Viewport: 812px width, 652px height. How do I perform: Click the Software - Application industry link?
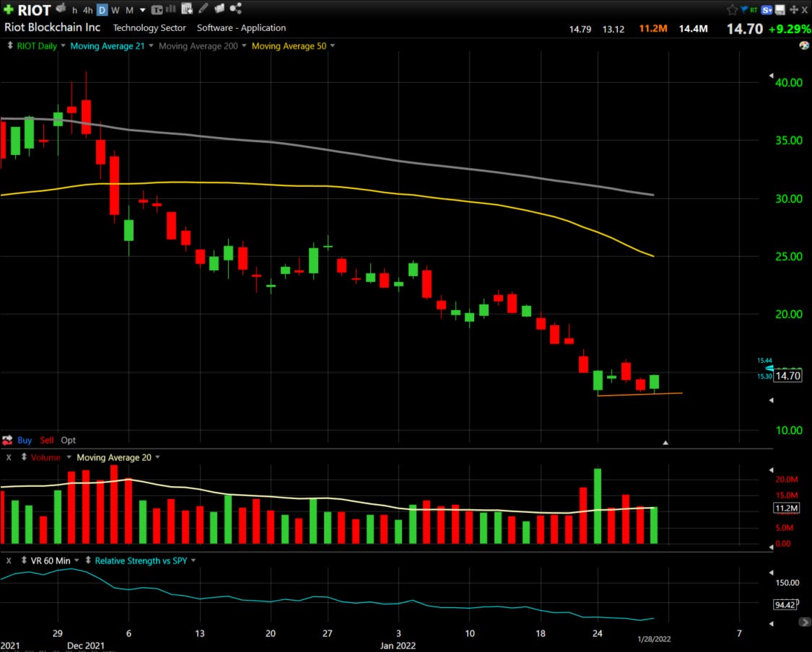coord(241,28)
